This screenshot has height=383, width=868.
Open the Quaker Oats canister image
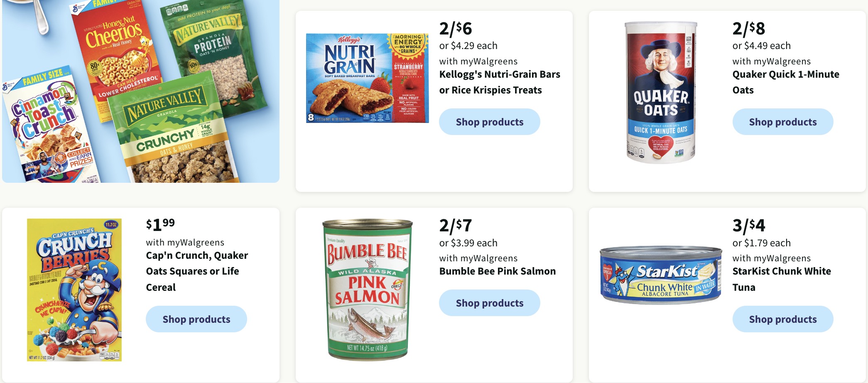(x=661, y=92)
